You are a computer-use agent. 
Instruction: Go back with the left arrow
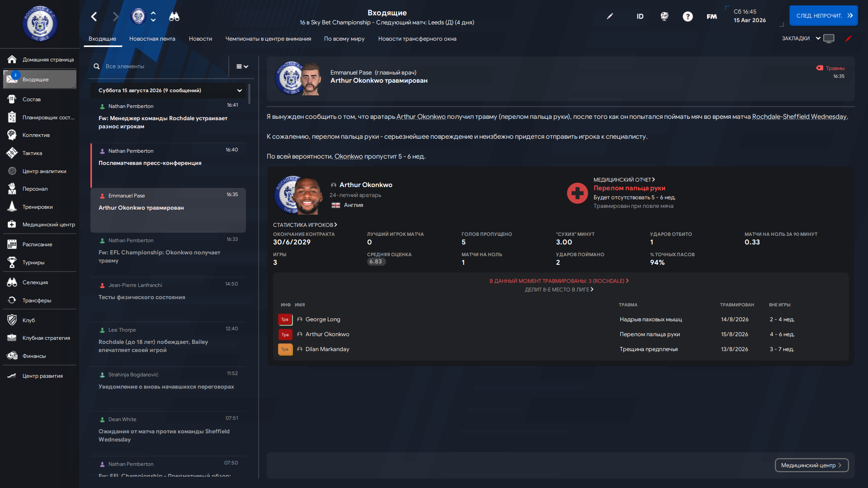coord(94,17)
